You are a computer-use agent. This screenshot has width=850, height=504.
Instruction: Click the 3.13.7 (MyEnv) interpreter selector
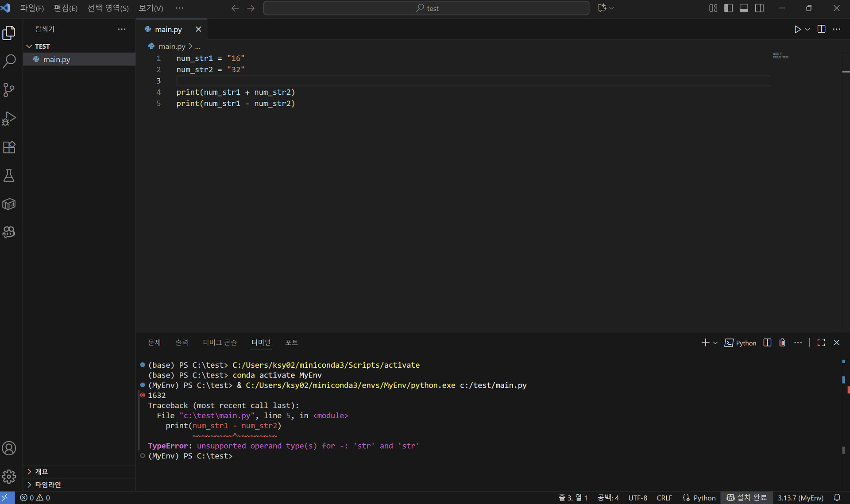[800, 498]
